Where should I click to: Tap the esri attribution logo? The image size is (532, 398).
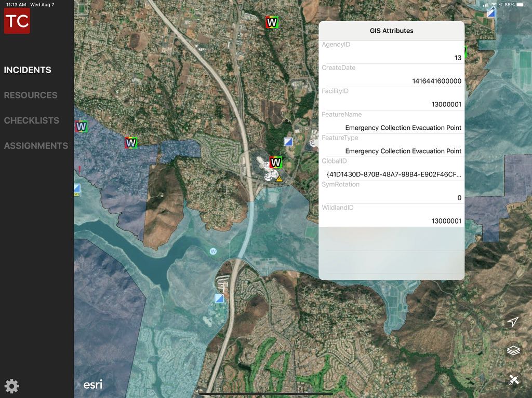(93, 385)
